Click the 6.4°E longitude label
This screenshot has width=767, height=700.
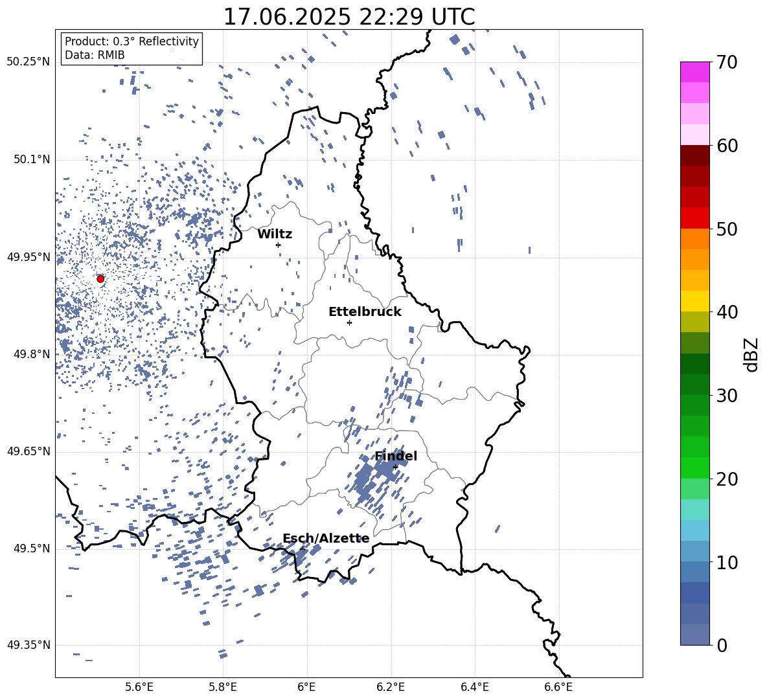(474, 687)
